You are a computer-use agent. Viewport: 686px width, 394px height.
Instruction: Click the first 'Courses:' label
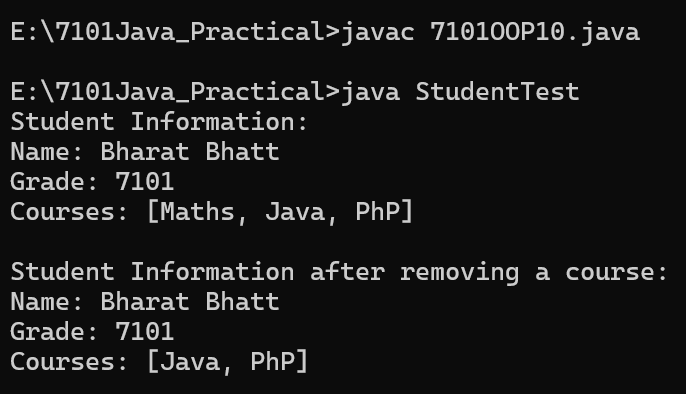tap(69, 212)
